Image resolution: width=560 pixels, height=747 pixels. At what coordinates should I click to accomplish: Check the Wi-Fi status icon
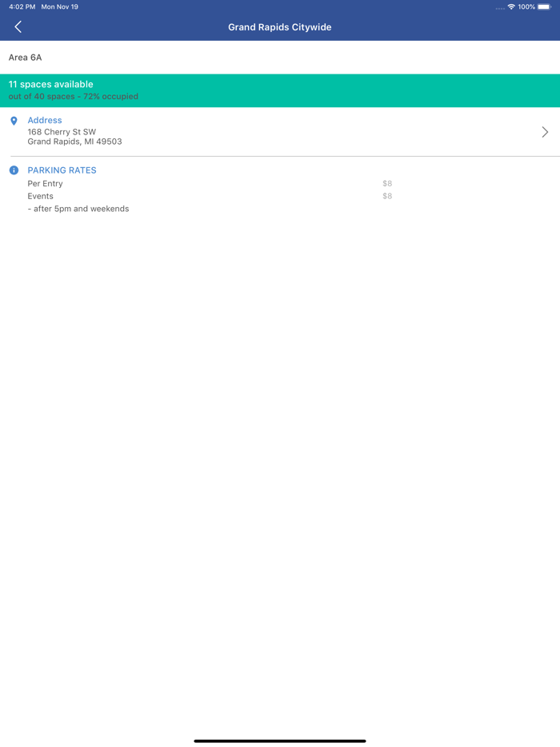(511, 6)
